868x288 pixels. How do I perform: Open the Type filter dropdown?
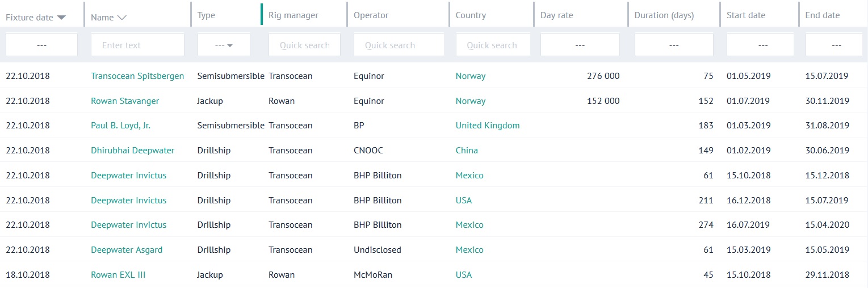pyautogui.click(x=224, y=45)
